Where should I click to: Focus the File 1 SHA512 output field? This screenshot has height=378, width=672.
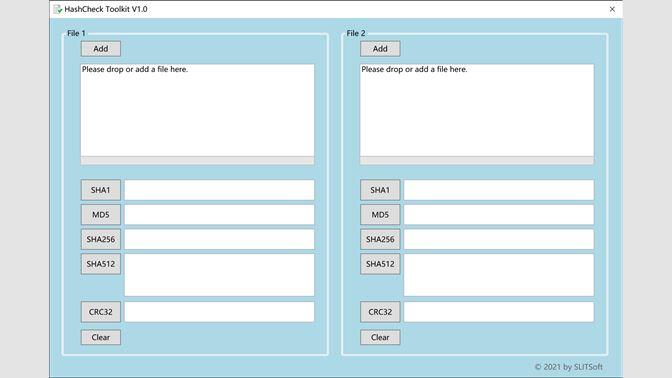(219, 275)
